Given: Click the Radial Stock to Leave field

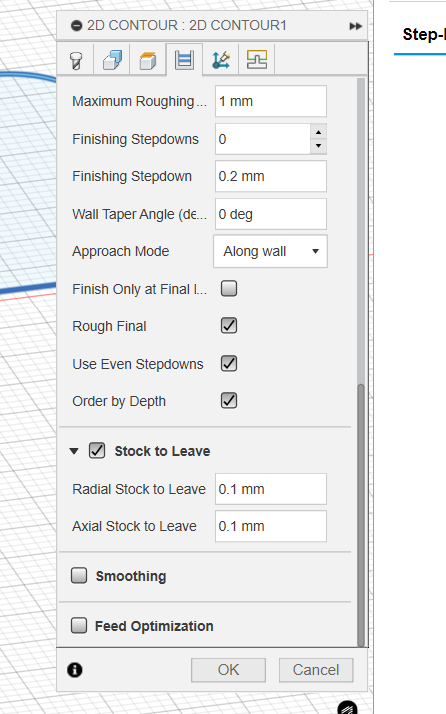Looking at the screenshot, I should click(x=271, y=489).
